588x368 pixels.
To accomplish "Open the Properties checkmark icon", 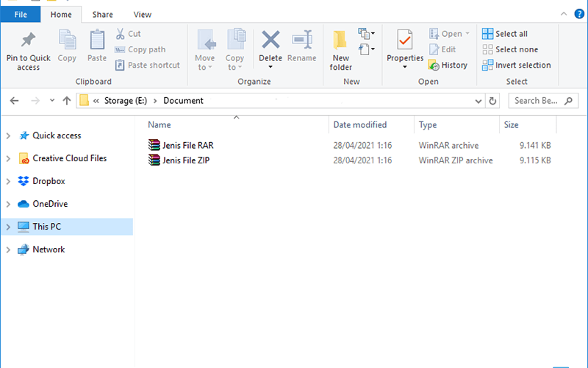I will point(405,40).
